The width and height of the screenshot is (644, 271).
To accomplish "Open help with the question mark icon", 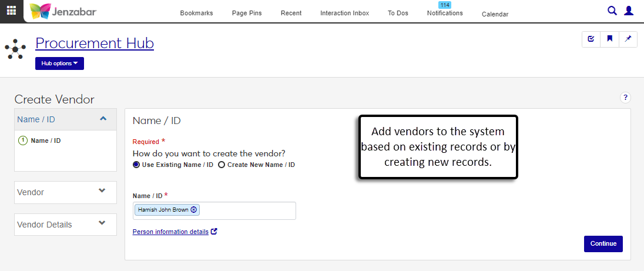I will coord(625,98).
